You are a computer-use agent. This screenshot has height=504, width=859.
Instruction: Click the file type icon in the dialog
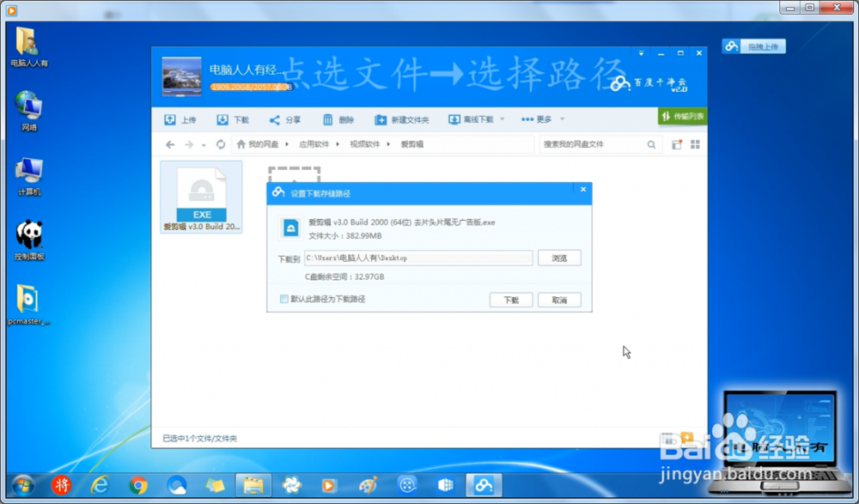(290, 228)
